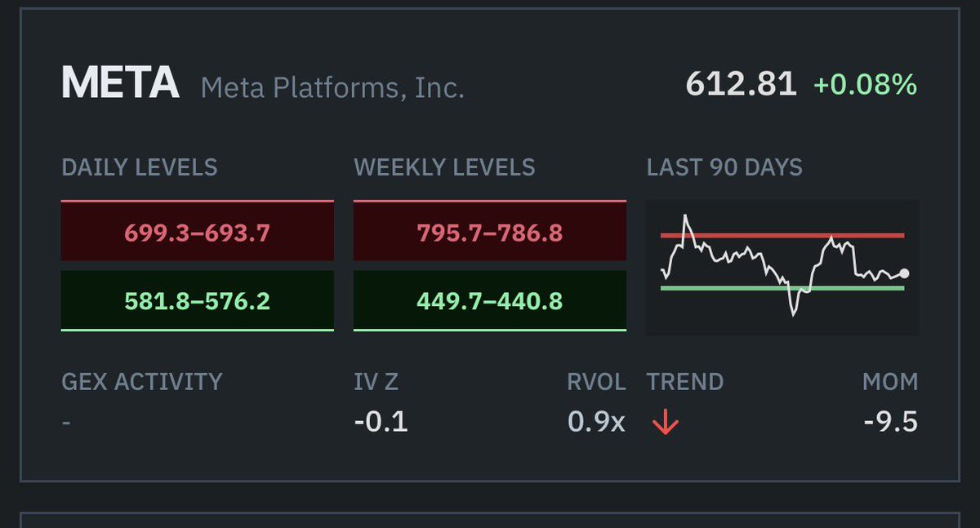Click the WEEKLY LEVELS heading
The height and width of the screenshot is (528, 980).
pyautogui.click(x=445, y=167)
